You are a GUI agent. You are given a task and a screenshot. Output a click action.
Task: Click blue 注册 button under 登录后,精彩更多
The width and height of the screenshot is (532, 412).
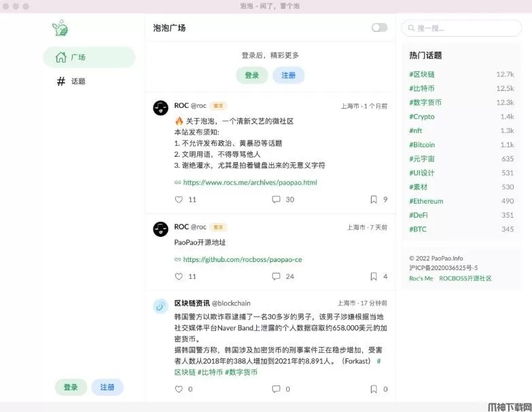pyautogui.click(x=288, y=75)
